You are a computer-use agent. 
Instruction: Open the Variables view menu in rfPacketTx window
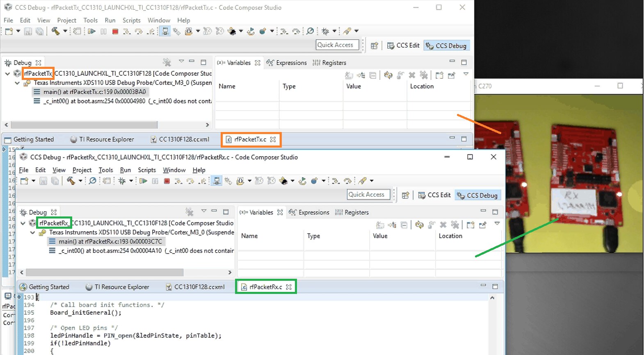point(466,74)
